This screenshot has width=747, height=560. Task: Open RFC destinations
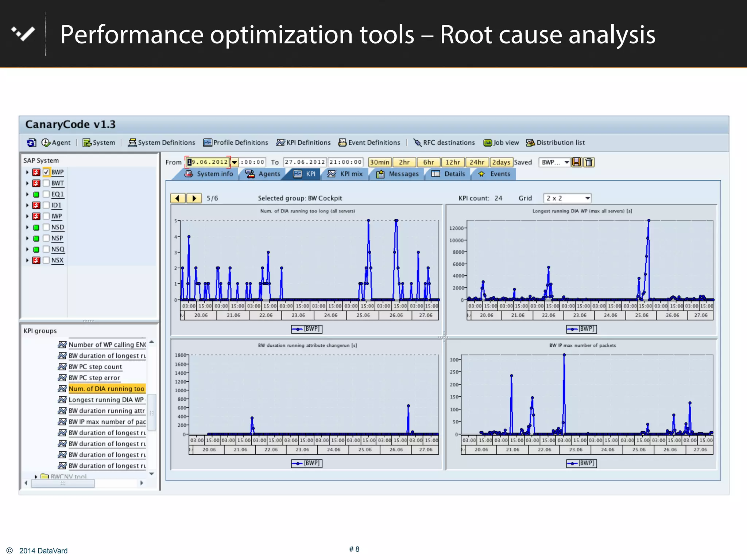444,143
